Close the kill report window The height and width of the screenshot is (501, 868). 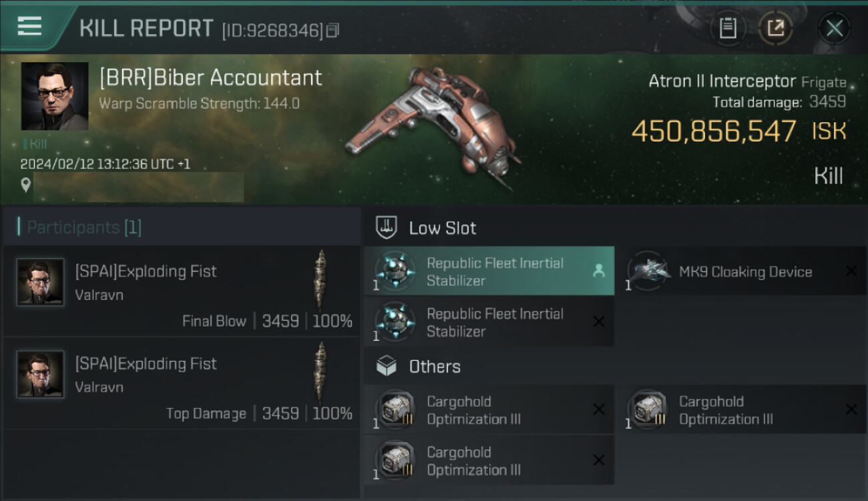pyautogui.click(x=834, y=28)
